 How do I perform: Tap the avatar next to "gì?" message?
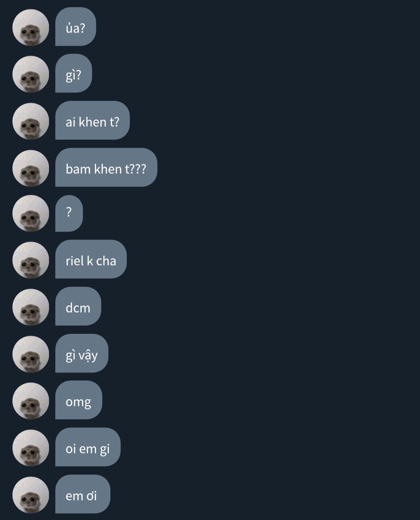click(31, 74)
